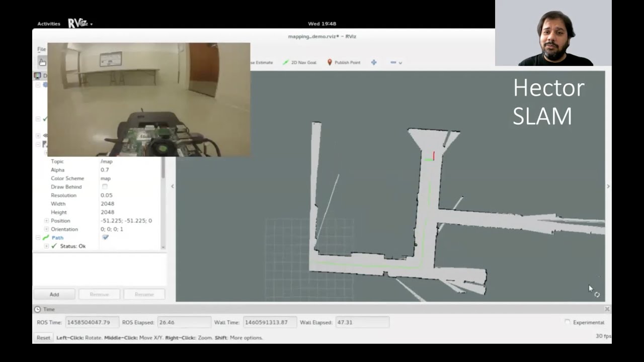Enable the Experimental checkbox

point(568,322)
